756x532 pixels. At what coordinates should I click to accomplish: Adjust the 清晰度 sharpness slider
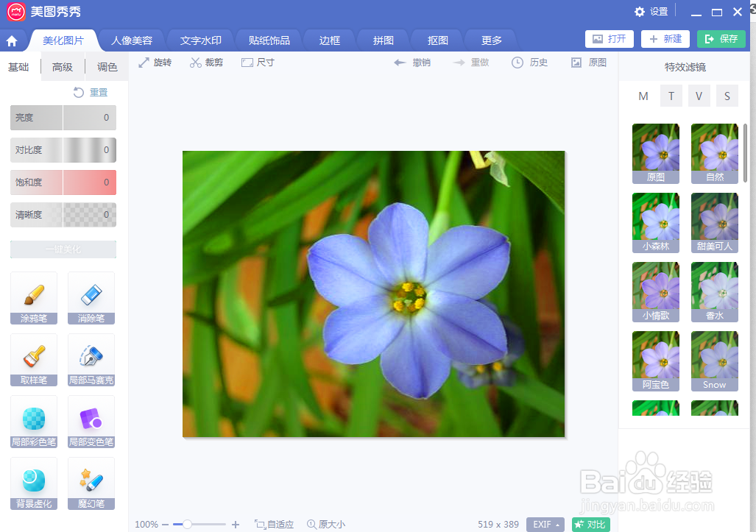point(63,214)
